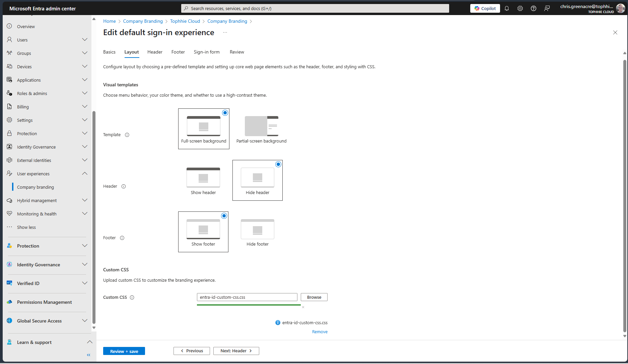Click the External Identities icon

pyautogui.click(x=9, y=160)
